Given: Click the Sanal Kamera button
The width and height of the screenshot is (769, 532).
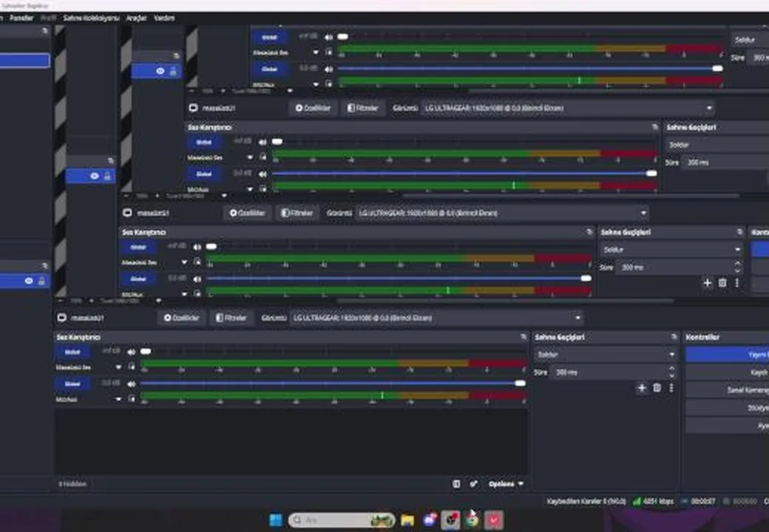Looking at the screenshot, I should [x=728, y=390].
